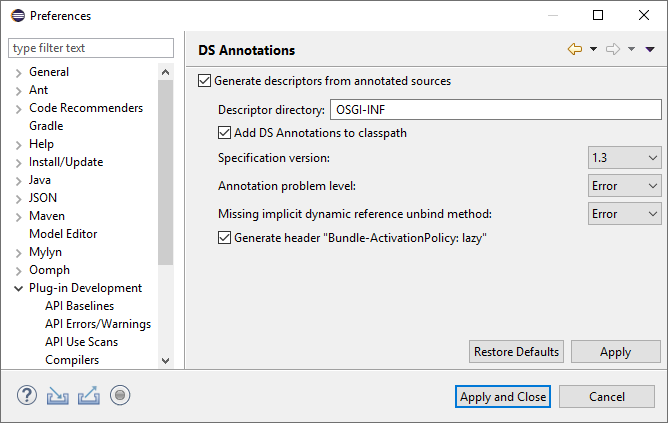This screenshot has height=423, width=668.
Task: Click the grayed forward navigation arrow
Action: tap(613, 49)
